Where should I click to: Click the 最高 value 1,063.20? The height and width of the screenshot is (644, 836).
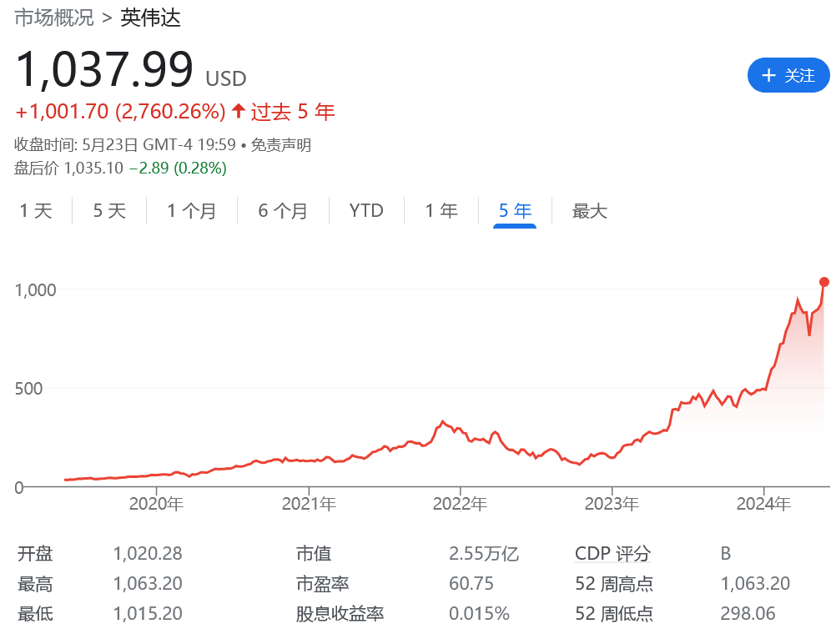(148, 584)
